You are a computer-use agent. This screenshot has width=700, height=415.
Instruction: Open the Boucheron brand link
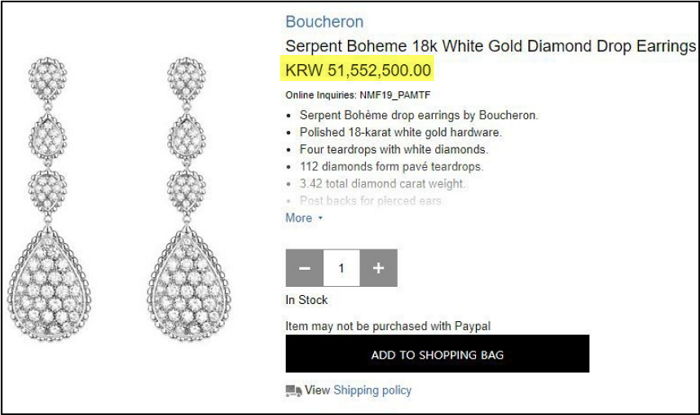324,21
